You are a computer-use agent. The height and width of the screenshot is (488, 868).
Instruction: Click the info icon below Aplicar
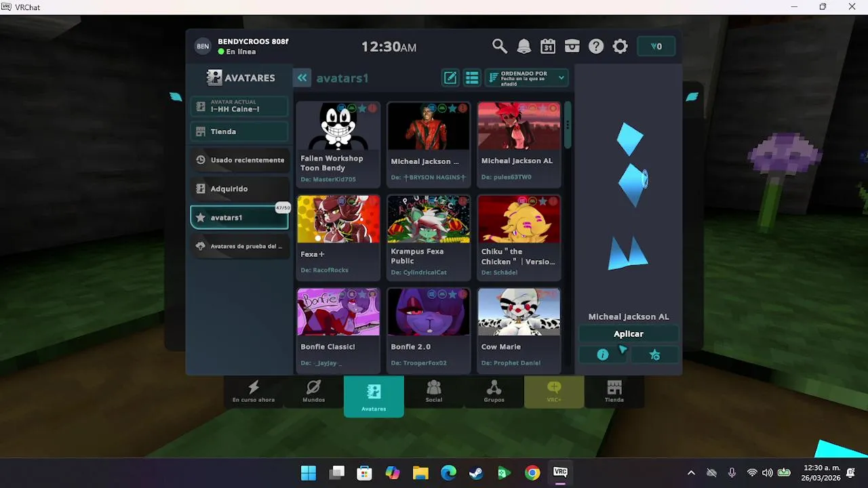[x=603, y=354]
